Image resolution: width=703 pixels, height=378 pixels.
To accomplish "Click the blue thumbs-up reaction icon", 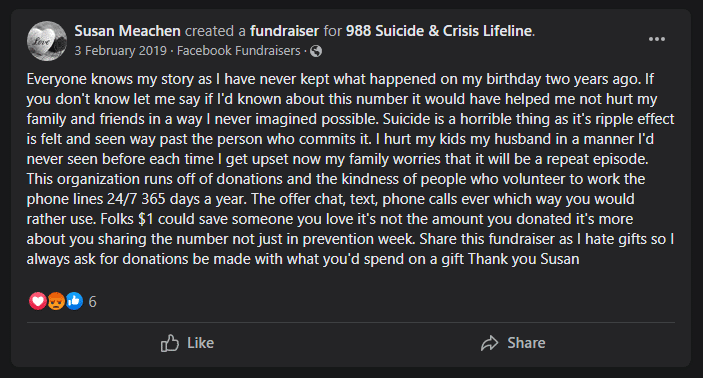I will tap(74, 301).
